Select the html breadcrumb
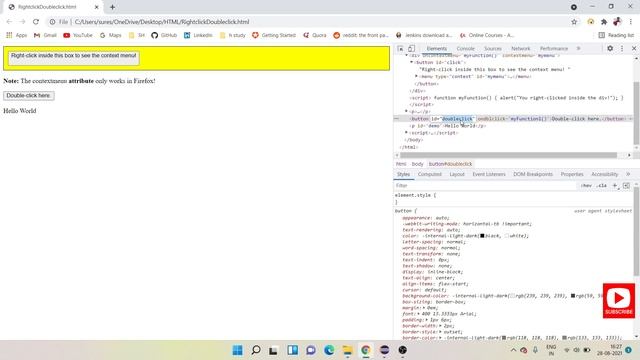 coord(401,164)
